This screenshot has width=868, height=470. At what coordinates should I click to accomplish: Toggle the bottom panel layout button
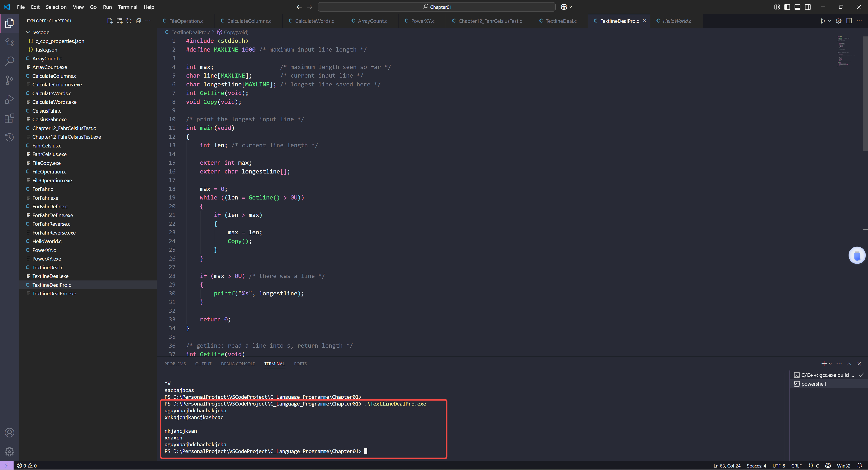(x=797, y=7)
